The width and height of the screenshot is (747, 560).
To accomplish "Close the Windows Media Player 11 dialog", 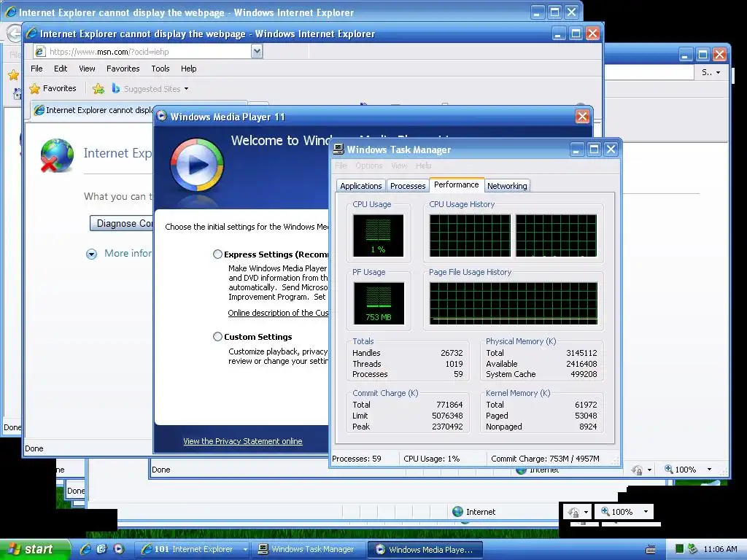I will [582, 116].
